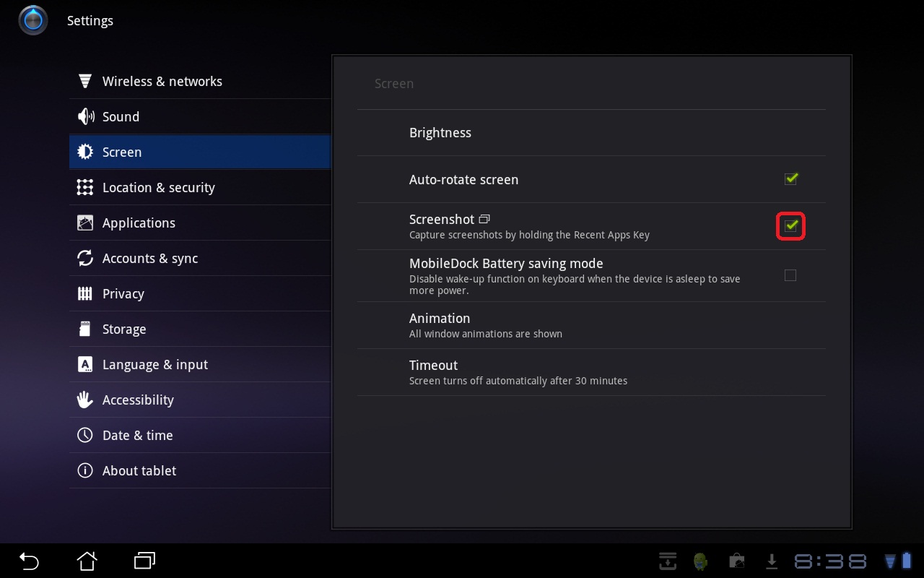The image size is (924, 578).
Task: Tap the clock in the status bar
Action: (x=830, y=561)
